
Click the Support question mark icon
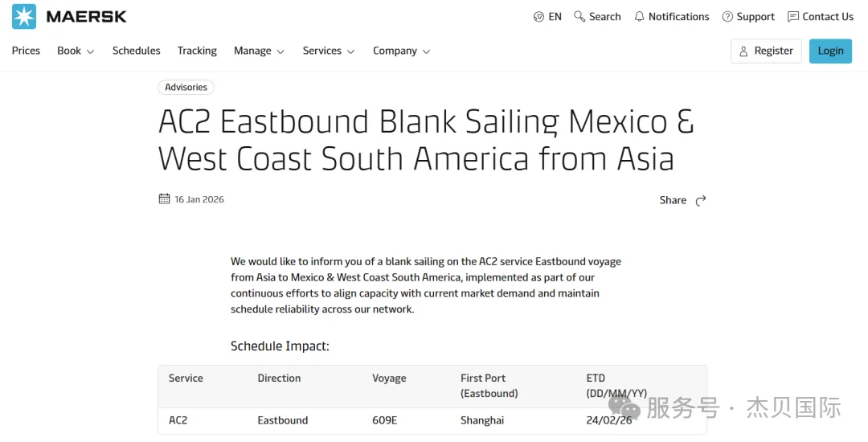[727, 17]
